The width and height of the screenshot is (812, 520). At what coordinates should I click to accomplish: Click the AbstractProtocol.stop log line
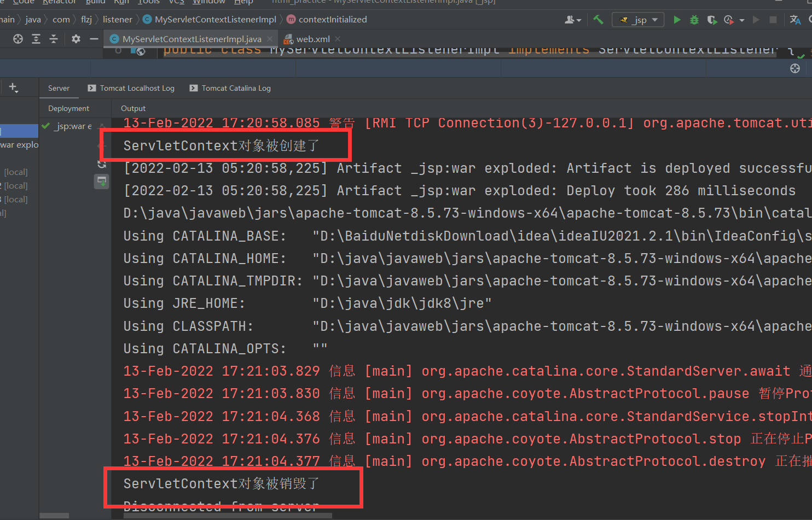click(x=467, y=439)
